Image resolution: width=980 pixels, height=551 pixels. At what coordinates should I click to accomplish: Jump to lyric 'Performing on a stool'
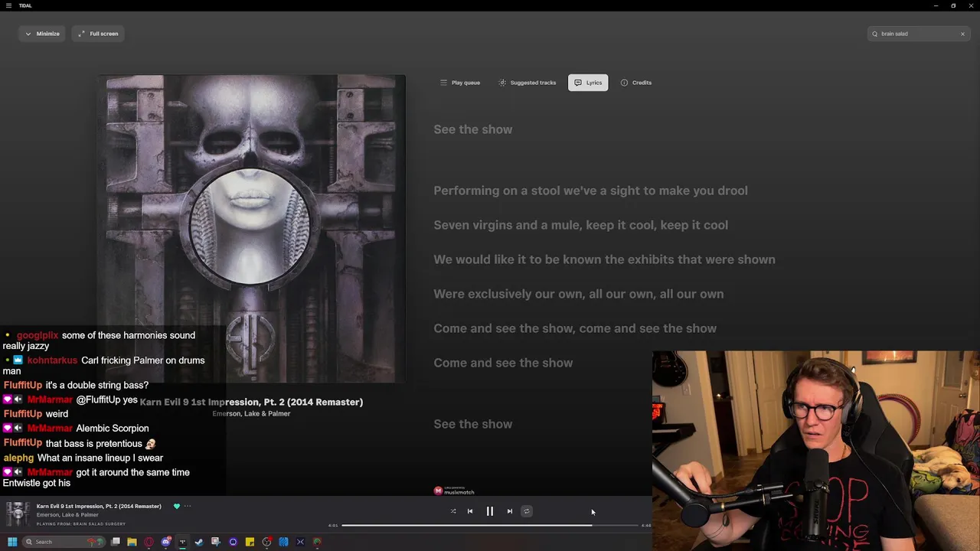point(590,191)
